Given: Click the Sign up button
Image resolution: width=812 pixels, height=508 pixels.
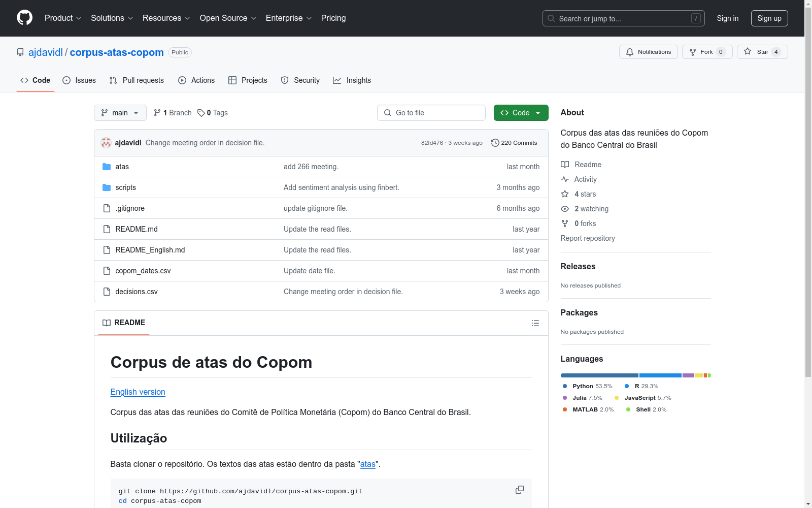Looking at the screenshot, I should 769,18.
